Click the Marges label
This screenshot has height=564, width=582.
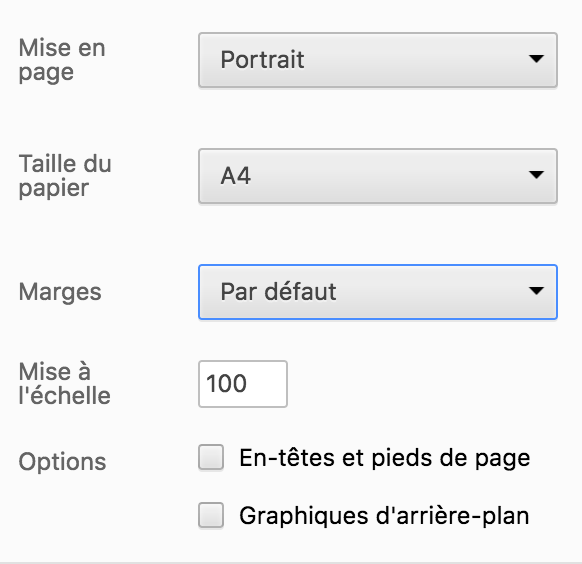[x=60, y=292]
